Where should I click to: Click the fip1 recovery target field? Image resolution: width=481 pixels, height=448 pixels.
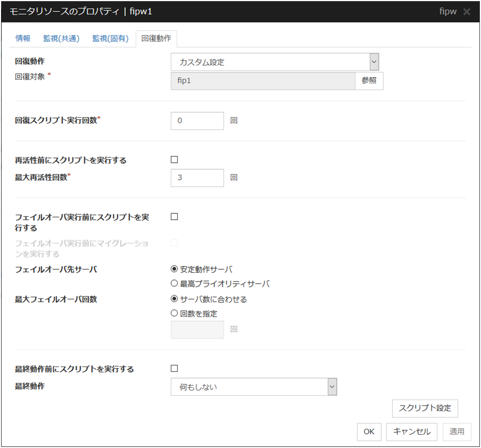click(x=262, y=81)
